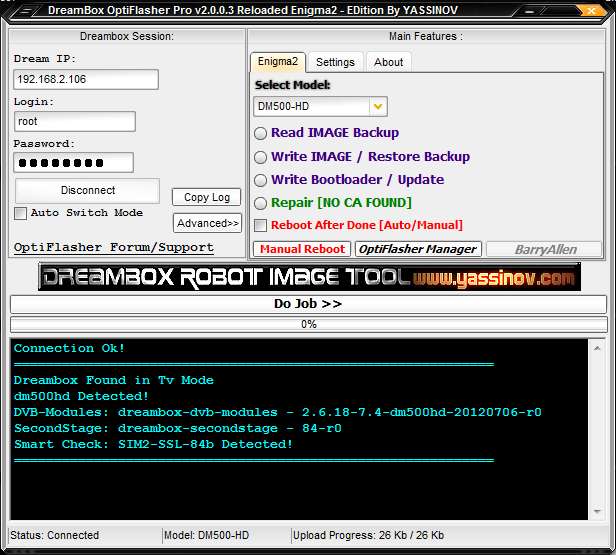616x555 pixels.
Task: Click 'dm500hd Detected!' log line
Action: click(x=81, y=396)
